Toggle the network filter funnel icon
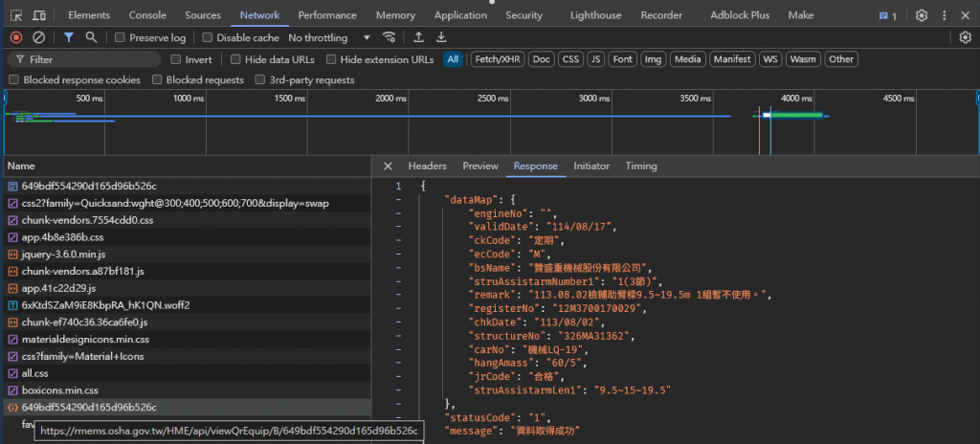Image resolution: width=980 pixels, height=444 pixels. pyautogui.click(x=69, y=37)
